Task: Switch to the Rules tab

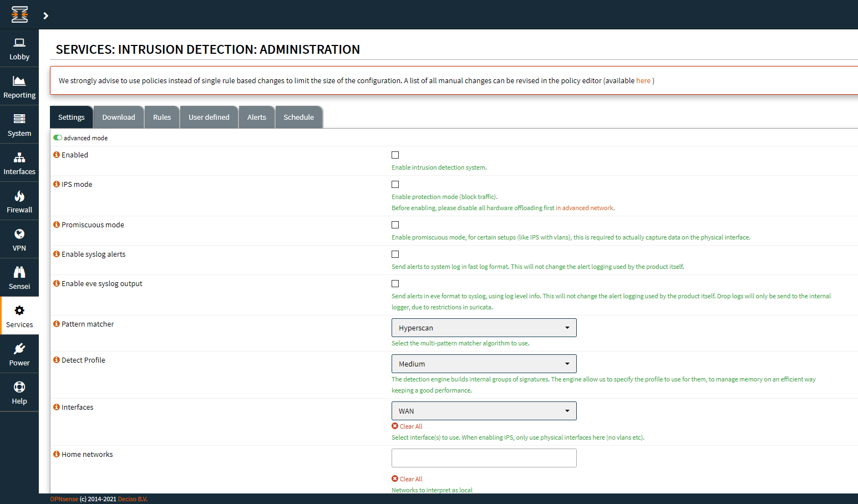Action: click(x=162, y=117)
